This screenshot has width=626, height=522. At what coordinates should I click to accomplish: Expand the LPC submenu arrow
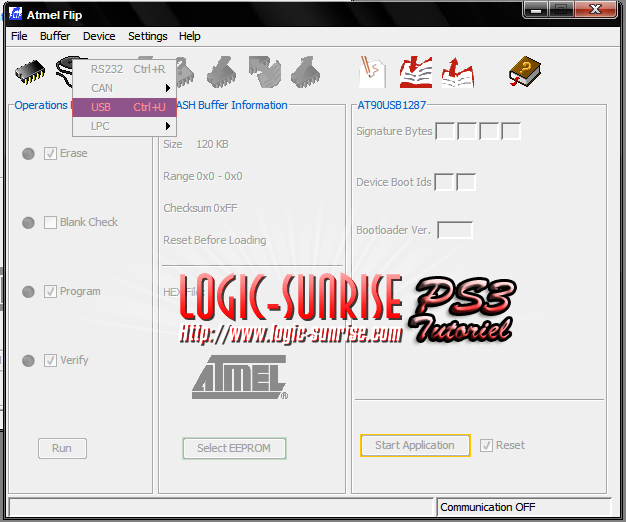pyautogui.click(x=168, y=126)
